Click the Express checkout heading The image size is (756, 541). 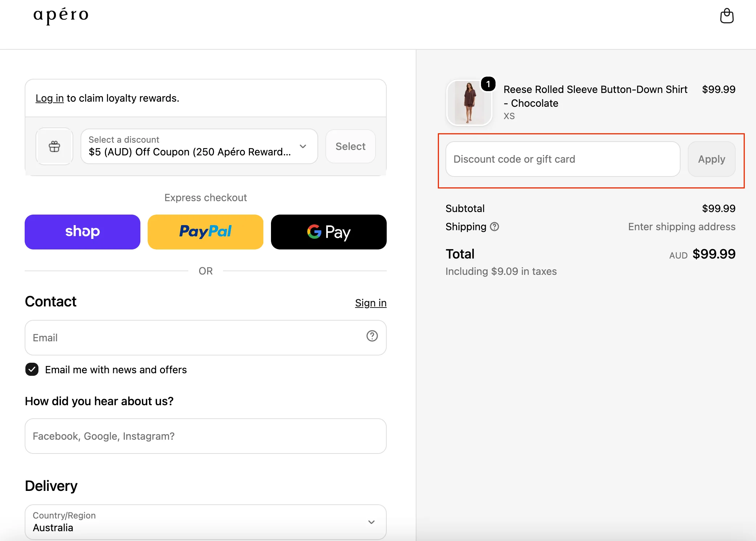[205, 198]
